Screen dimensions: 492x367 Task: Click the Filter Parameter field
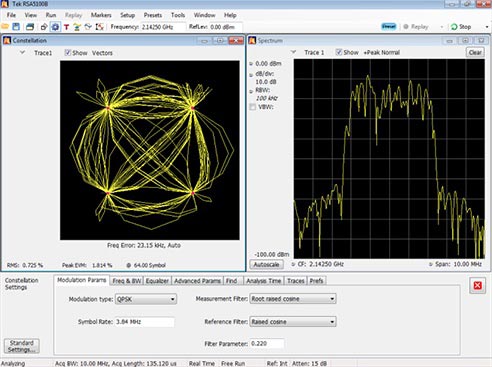(267, 344)
